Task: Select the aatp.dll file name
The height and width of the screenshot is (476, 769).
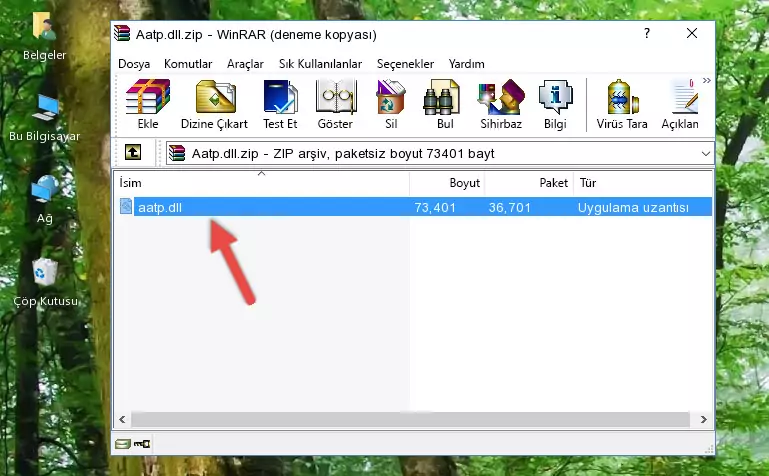Action: (160, 207)
